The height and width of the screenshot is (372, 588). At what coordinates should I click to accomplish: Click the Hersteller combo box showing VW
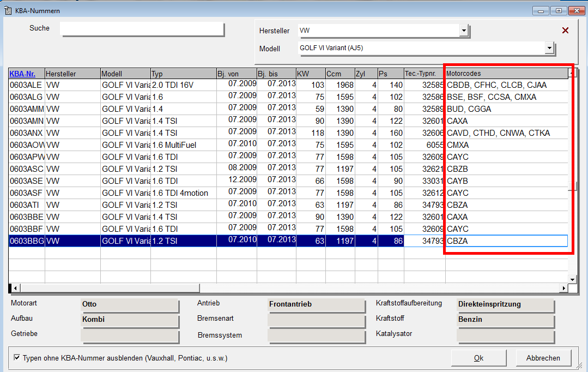click(x=383, y=31)
